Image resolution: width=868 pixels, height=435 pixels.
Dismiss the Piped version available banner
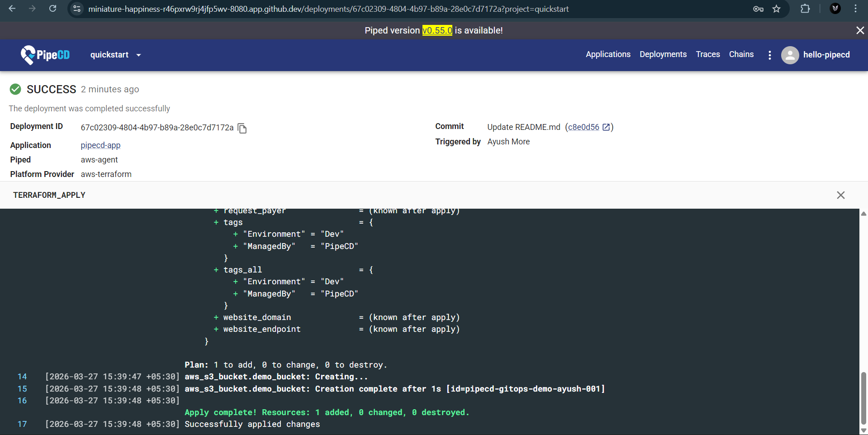(860, 30)
